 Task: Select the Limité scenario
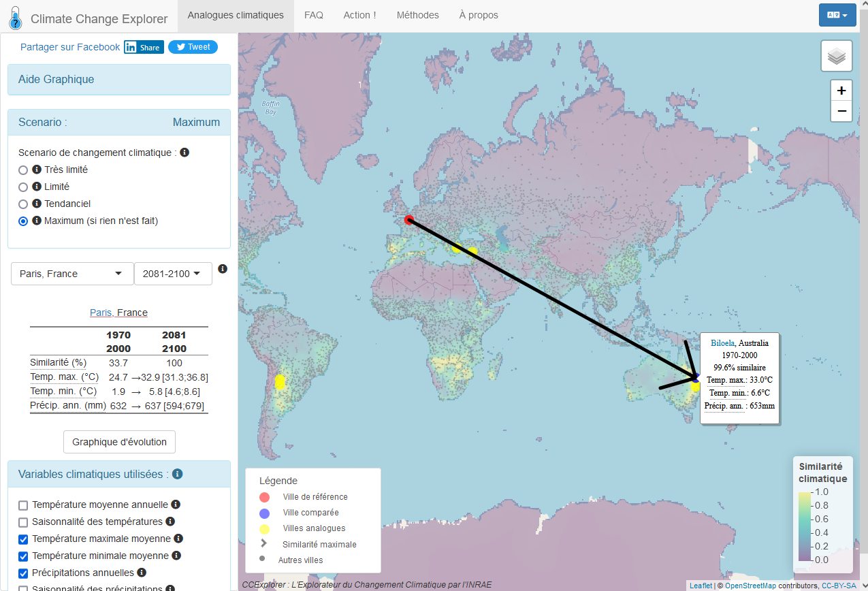click(23, 187)
